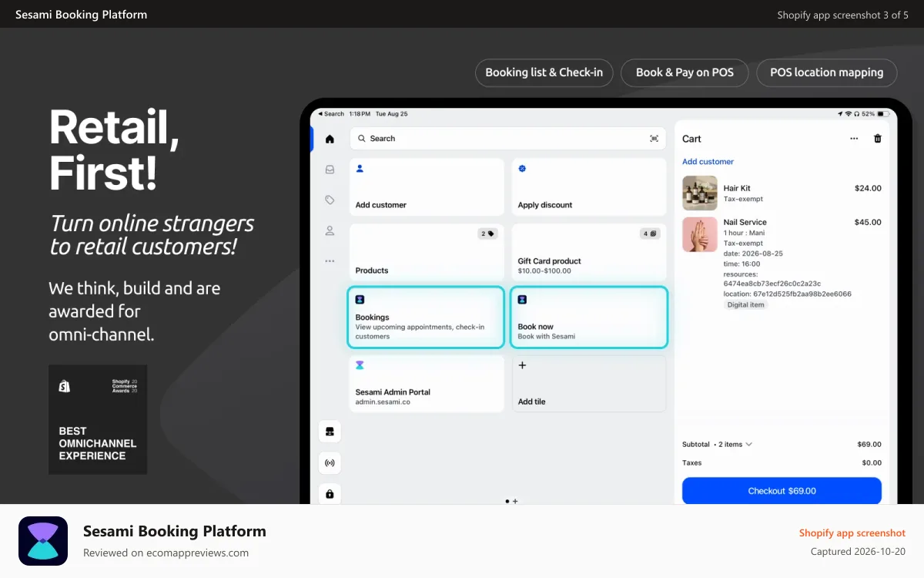The height and width of the screenshot is (578, 924).
Task: Click the Book with Sesami tile
Action: 589,318
